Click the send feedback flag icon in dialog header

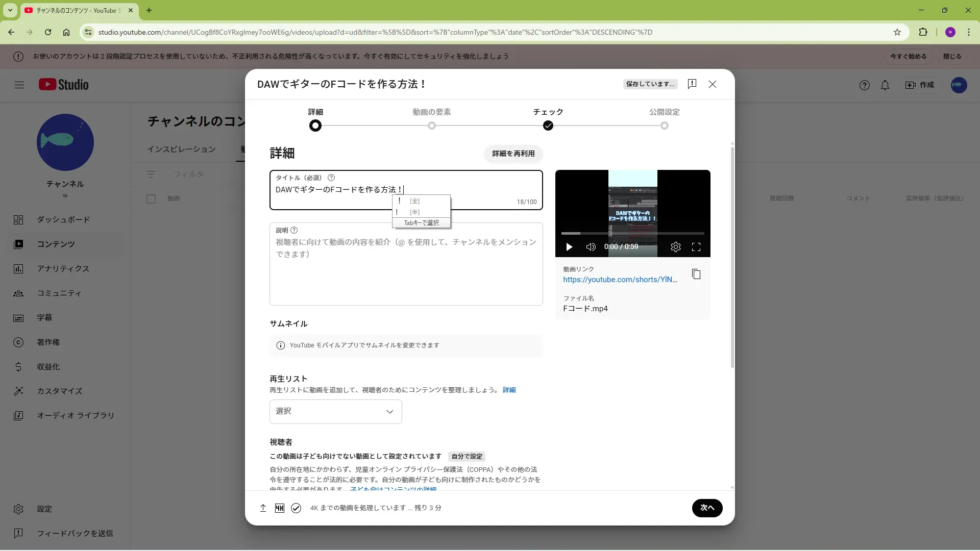692,84
